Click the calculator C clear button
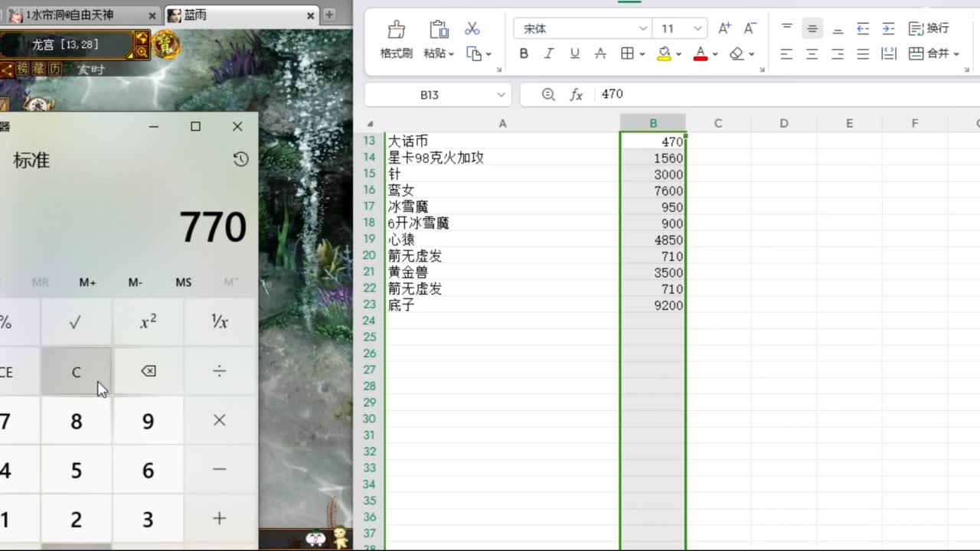980x551 pixels. click(x=76, y=372)
